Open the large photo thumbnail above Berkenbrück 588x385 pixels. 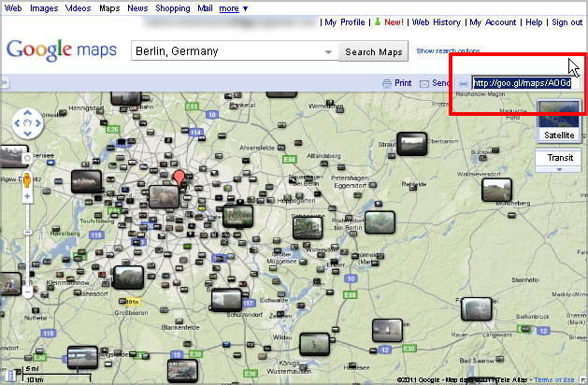pos(476,309)
